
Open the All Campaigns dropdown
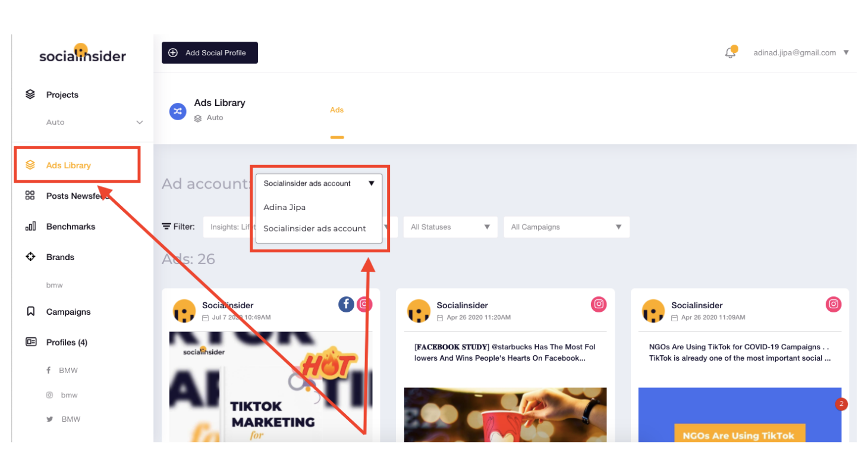point(567,227)
